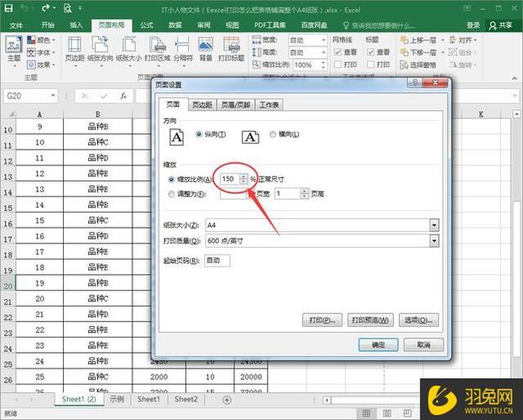
Task: Click the add new sheet plus icon
Action: [227, 400]
